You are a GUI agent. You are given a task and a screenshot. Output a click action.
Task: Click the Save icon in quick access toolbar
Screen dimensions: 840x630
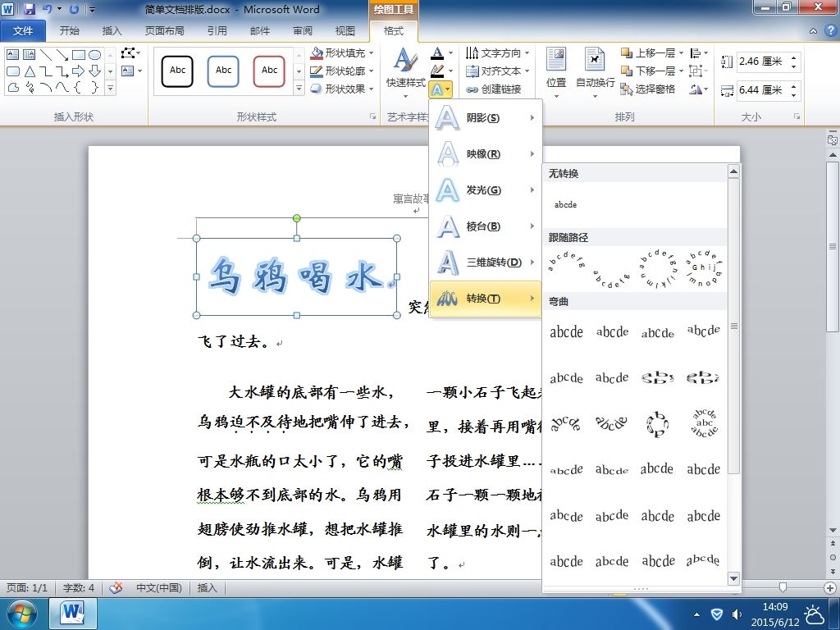point(29,9)
